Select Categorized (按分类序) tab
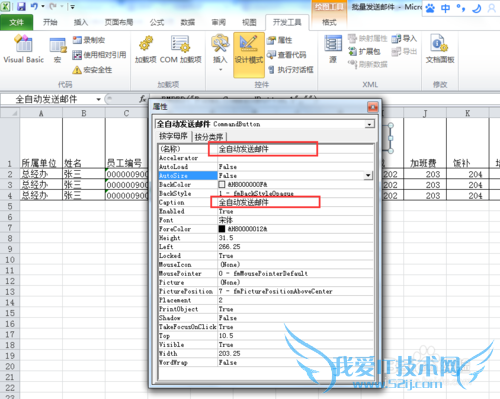 coord(209,137)
